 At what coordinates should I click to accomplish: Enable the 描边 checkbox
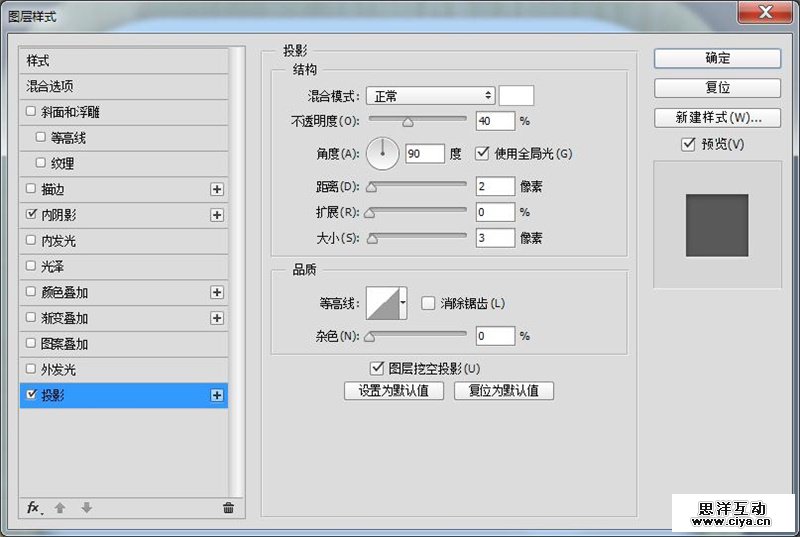[x=31, y=189]
